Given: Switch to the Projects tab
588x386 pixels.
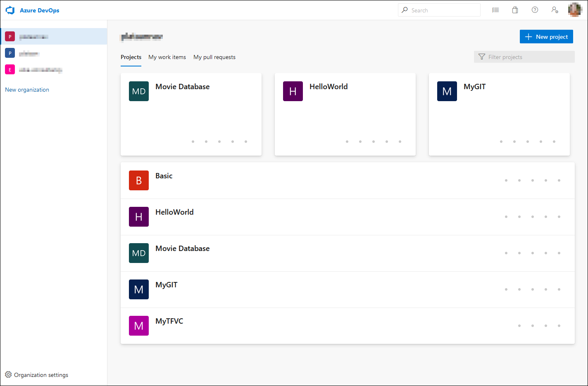Looking at the screenshot, I should 131,57.
